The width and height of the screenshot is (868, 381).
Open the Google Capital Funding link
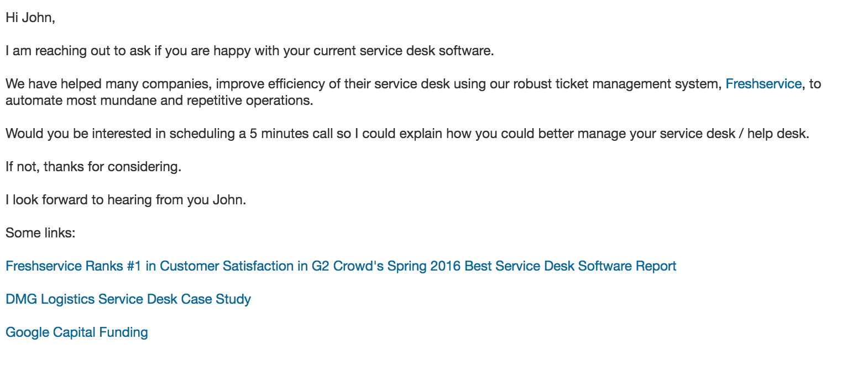[76, 332]
